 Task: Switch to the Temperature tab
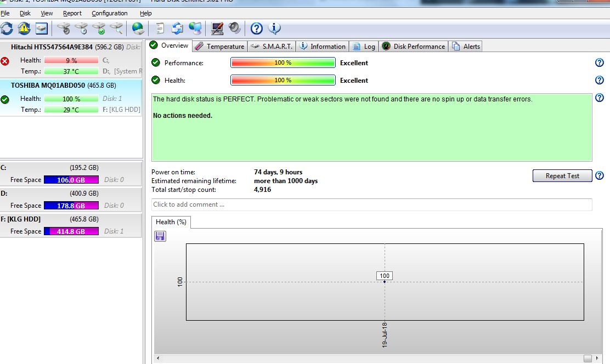click(x=220, y=47)
